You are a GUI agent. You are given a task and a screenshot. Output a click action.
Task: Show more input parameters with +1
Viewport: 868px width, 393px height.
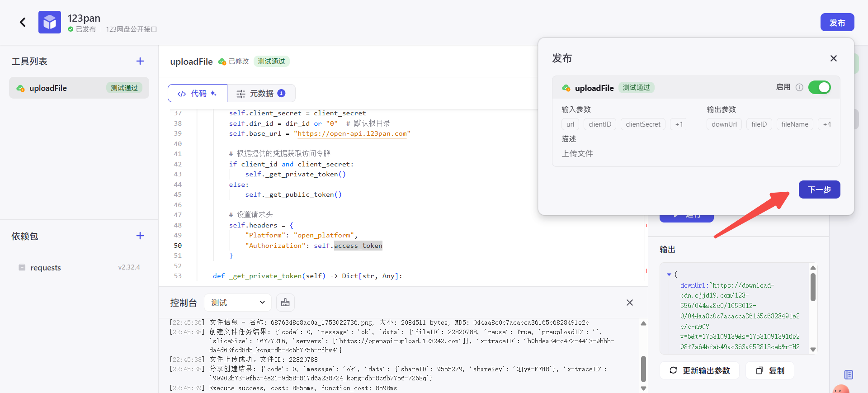tap(679, 124)
